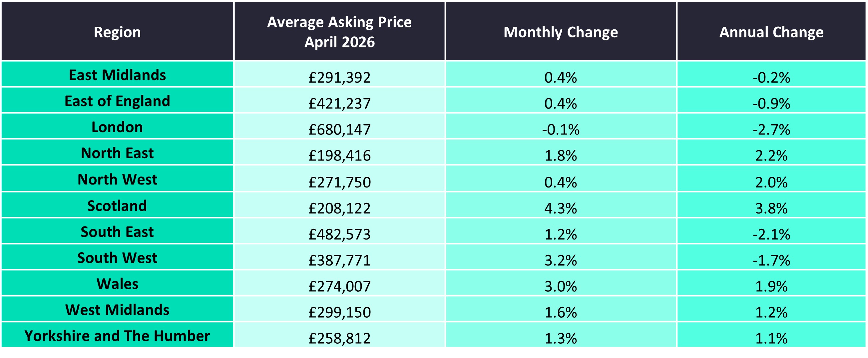Viewport: 868px width, 358px height.
Task: Select the West Midlands row label
Action: pyautogui.click(x=117, y=310)
